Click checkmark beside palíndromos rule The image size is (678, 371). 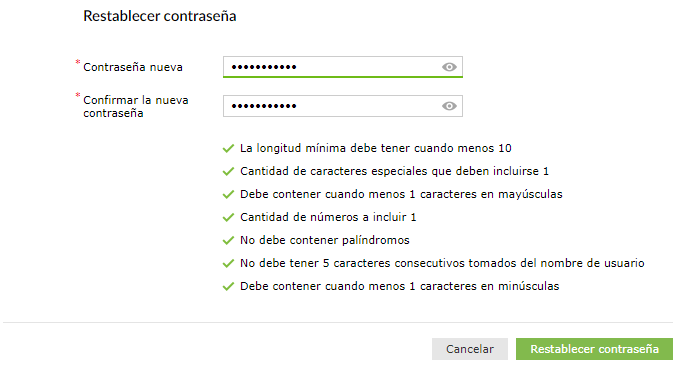pos(228,240)
